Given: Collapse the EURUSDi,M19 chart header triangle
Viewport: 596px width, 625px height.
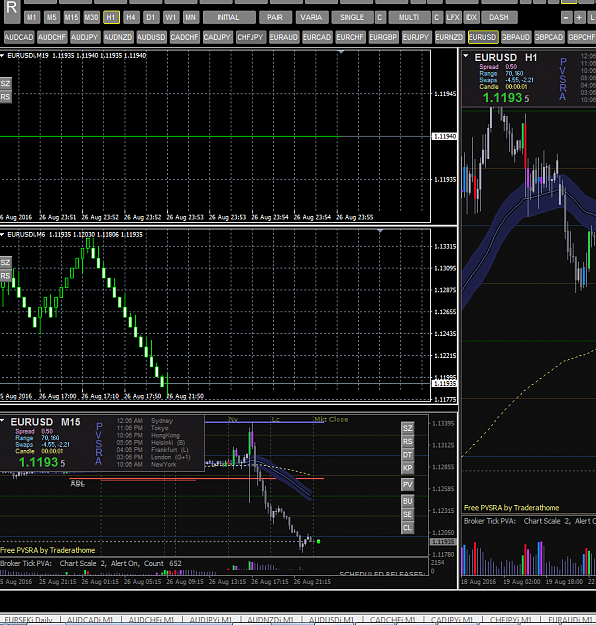Looking at the screenshot, I should click(x=2, y=55).
